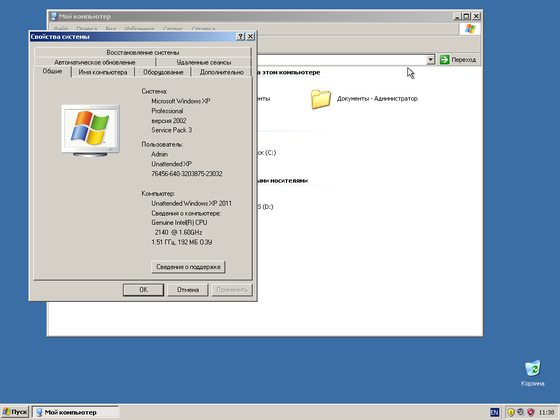Open the Пуск start menu
Image resolution: width=560 pixels, height=420 pixels.
pyautogui.click(x=15, y=412)
